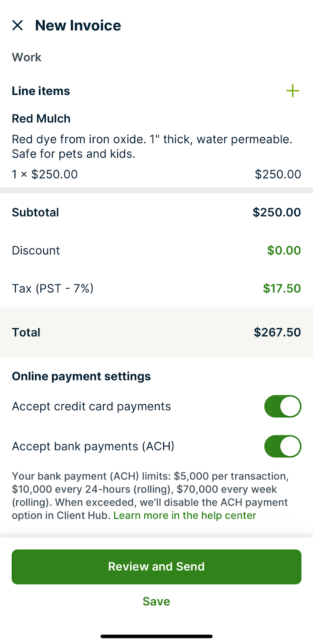Change the $17.50 tax amount
Image resolution: width=313 pixels, height=644 pixels.
pyautogui.click(x=282, y=288)
